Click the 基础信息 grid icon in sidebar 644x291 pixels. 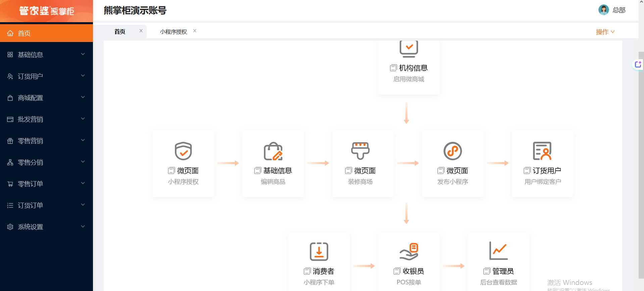(10, 55)
